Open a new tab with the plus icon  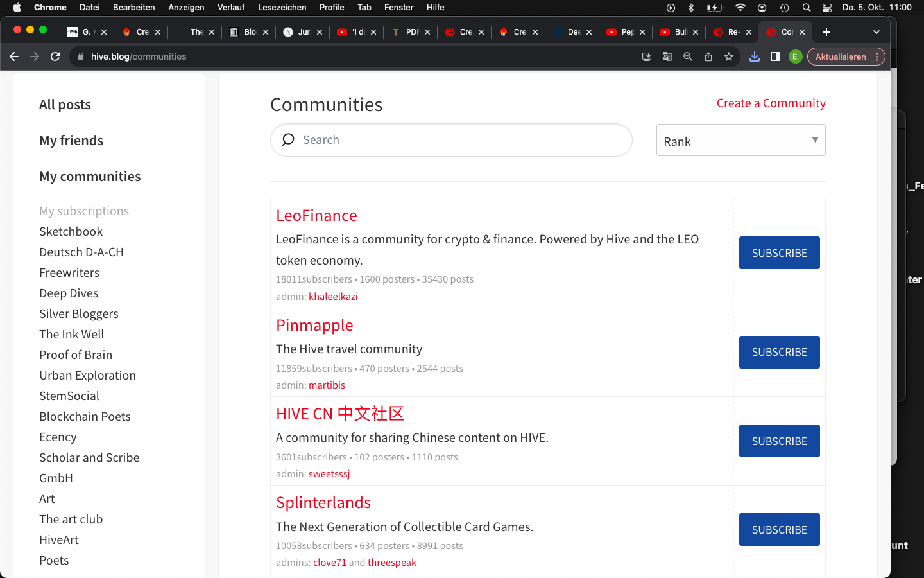pos(826,32)
